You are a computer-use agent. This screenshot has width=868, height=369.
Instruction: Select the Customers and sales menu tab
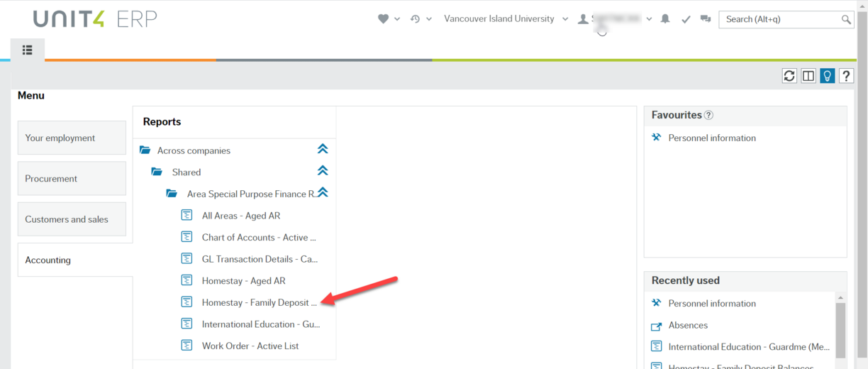(x=72, y=219)
